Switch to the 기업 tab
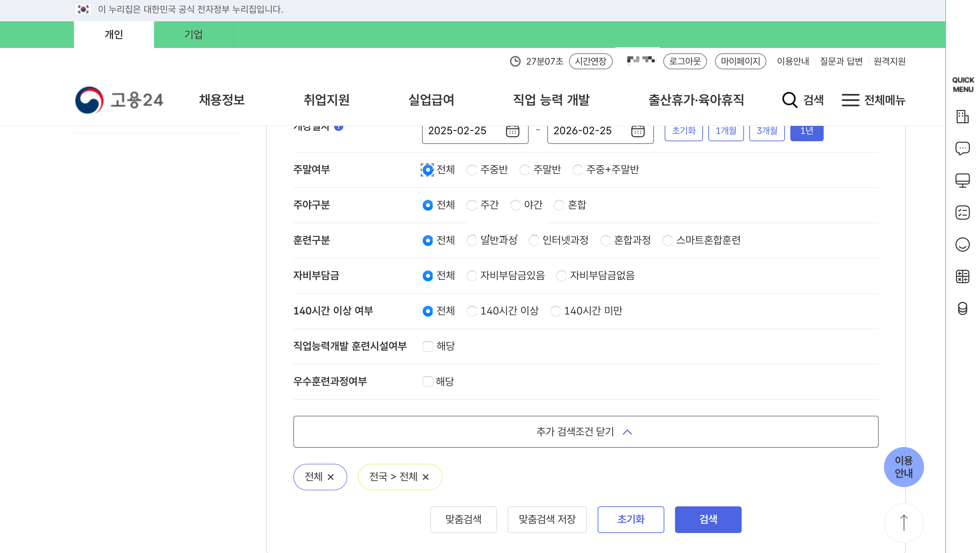 pos(193,35)
